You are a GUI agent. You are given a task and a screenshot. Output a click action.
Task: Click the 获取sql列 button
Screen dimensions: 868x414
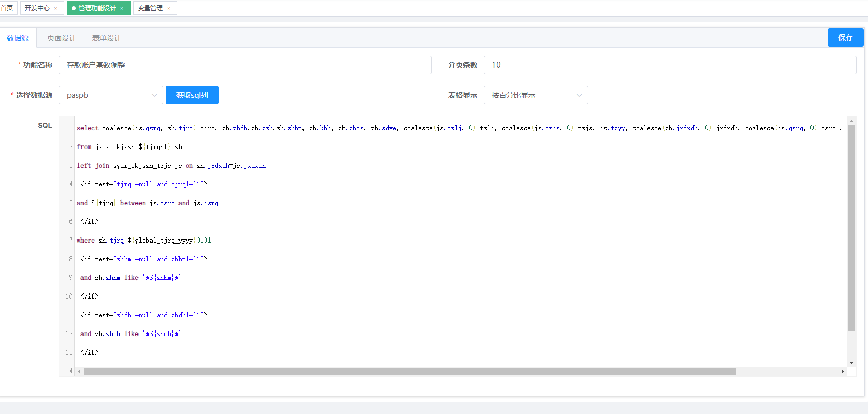point(192,95)
